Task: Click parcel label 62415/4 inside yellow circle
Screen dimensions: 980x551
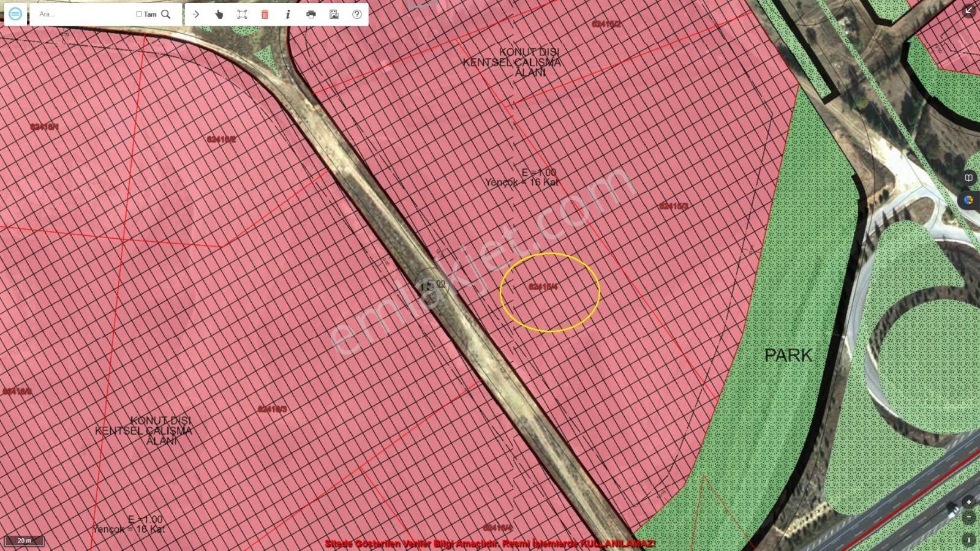Action: click(543, 287)
